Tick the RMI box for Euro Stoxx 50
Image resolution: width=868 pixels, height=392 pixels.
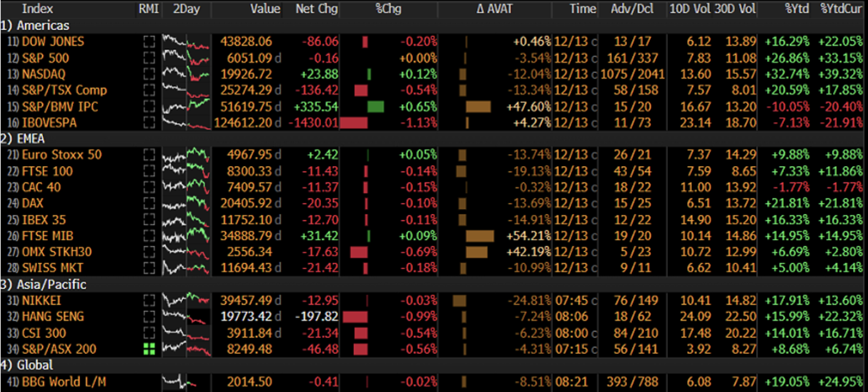click(x=148, y=155)
